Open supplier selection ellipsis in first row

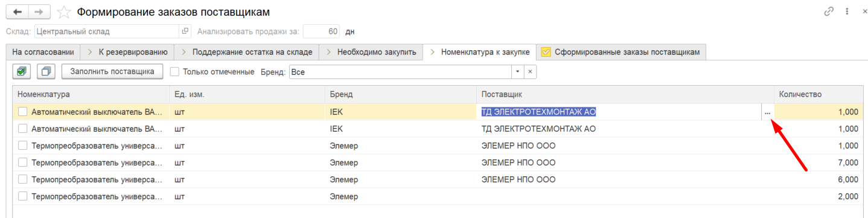pyautogui.click(x=767, y=112)
